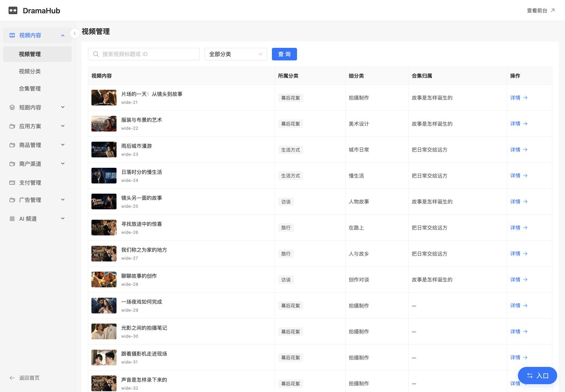Open the 合集管理 menu item

(x=37, y=89)
